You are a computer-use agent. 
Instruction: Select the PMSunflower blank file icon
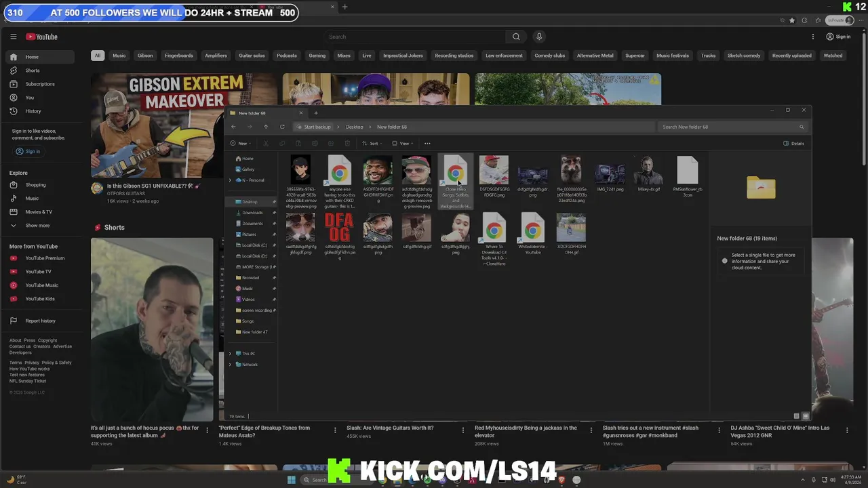click(x=687, y=176)
